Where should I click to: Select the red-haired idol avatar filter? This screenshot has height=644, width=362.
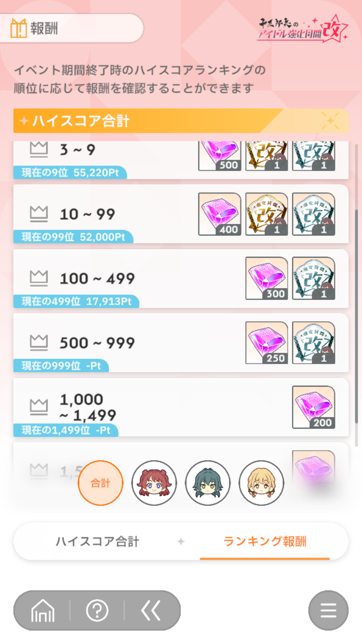(154, 483)
